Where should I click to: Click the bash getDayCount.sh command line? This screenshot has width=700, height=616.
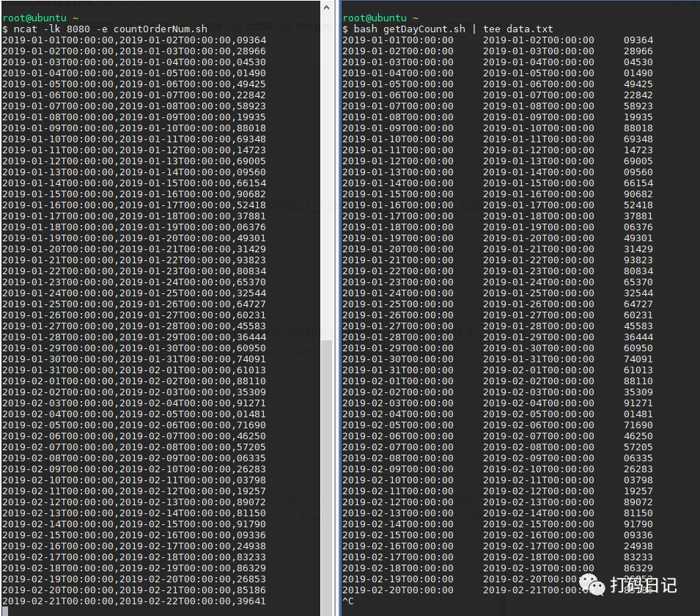click(x=448, y=29)
